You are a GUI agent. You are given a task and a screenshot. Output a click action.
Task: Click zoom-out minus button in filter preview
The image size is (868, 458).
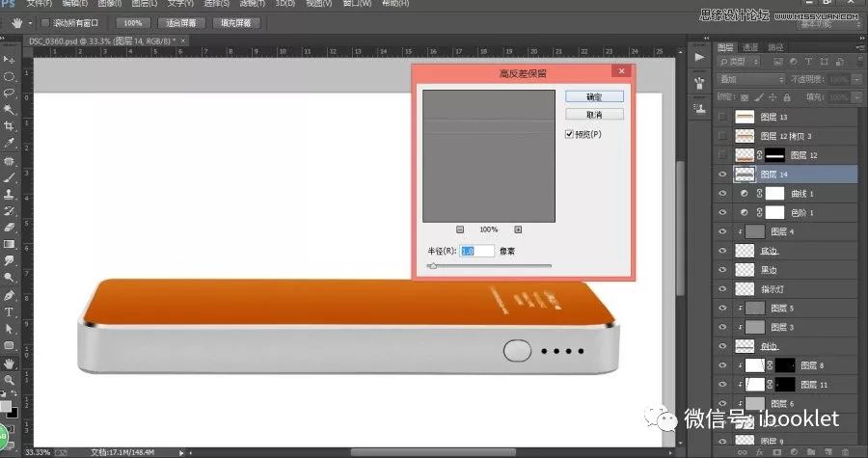459,229
